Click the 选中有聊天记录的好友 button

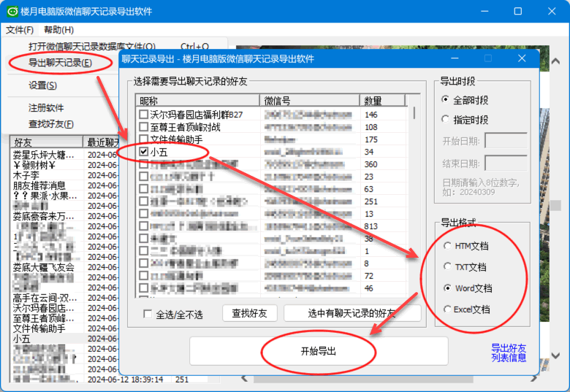pyautogui.click(x=352, y=313)
